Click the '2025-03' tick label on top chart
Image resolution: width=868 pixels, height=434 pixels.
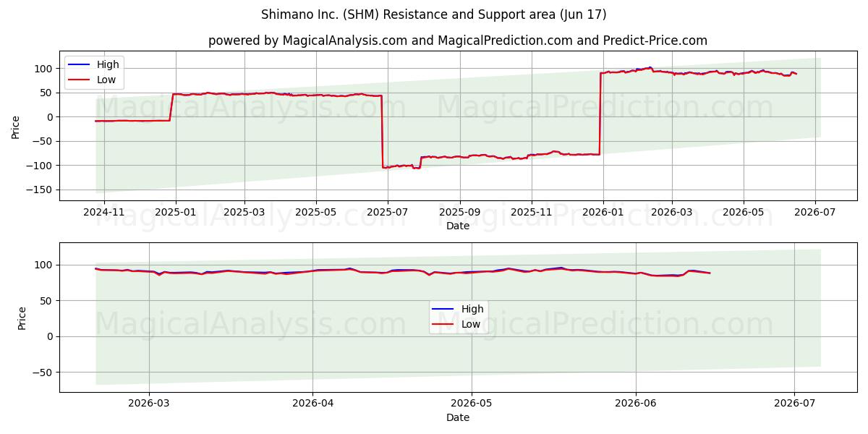coord(244,211)
